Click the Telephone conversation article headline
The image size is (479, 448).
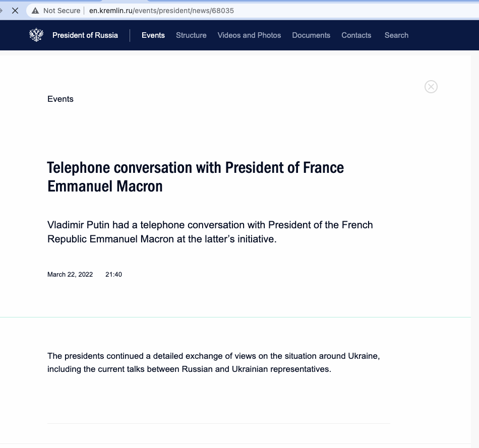196,177
